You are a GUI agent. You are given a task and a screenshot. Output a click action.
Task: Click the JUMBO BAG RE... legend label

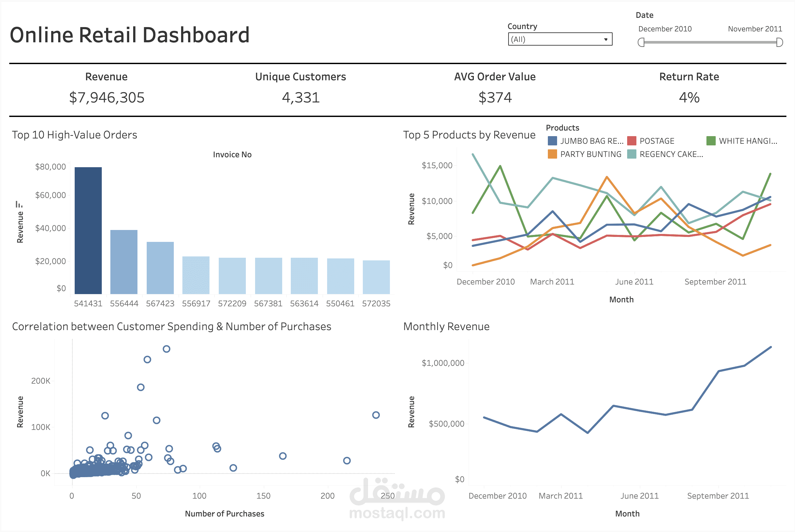coord(592,141)
